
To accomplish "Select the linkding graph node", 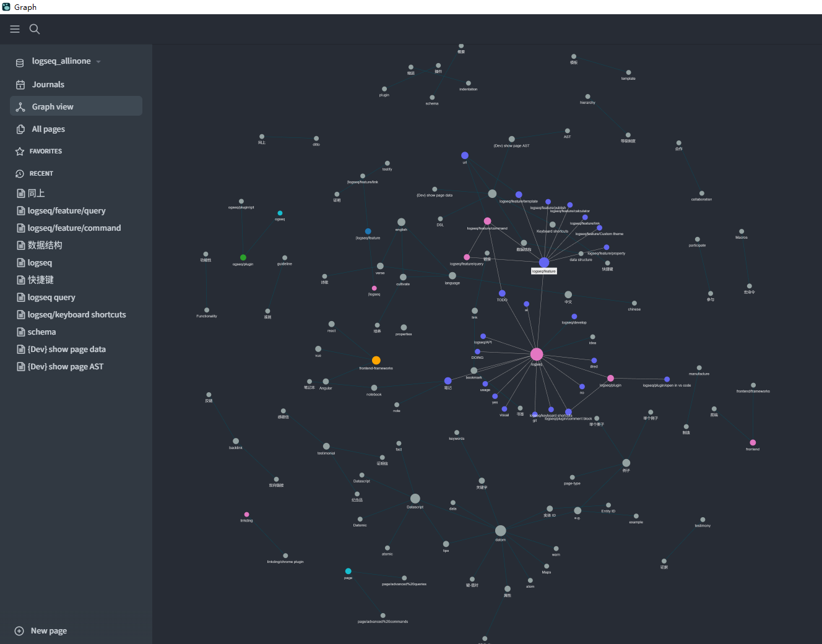I will 246,514.
